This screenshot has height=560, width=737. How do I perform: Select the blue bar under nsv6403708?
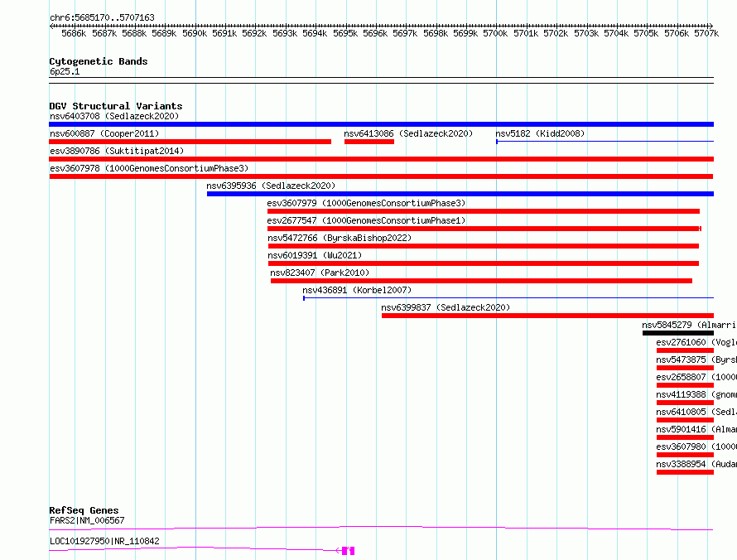[x=381, y=124]
